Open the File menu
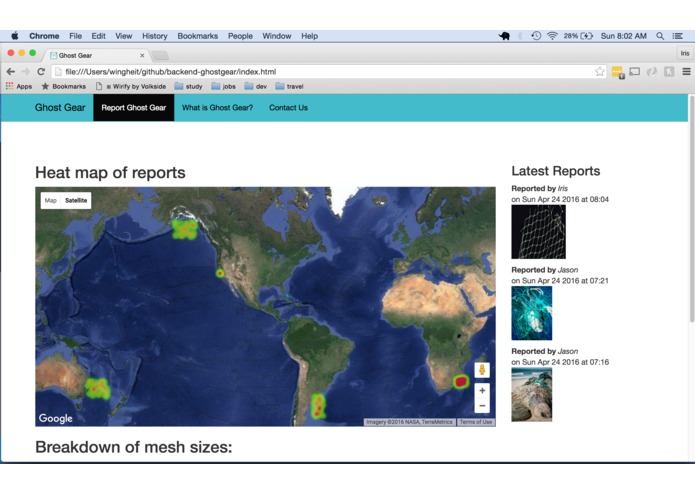 pos(75,36)
